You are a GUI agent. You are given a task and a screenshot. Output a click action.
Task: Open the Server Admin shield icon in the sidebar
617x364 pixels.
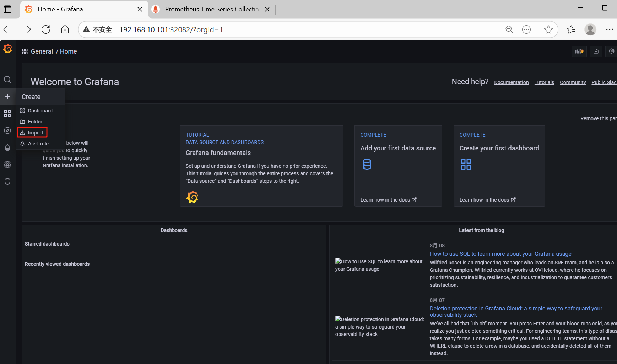point(7,182)
